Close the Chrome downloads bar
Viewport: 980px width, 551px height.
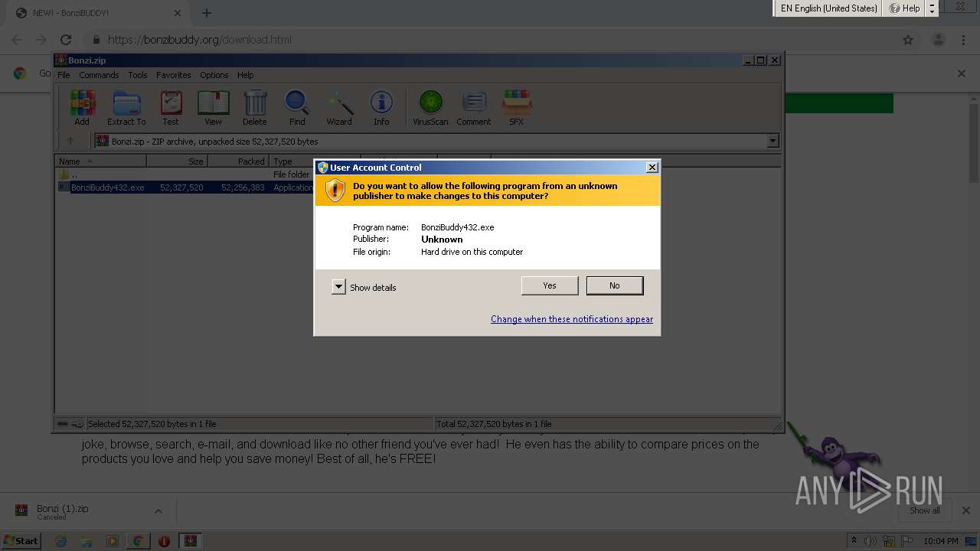(965, 510)
